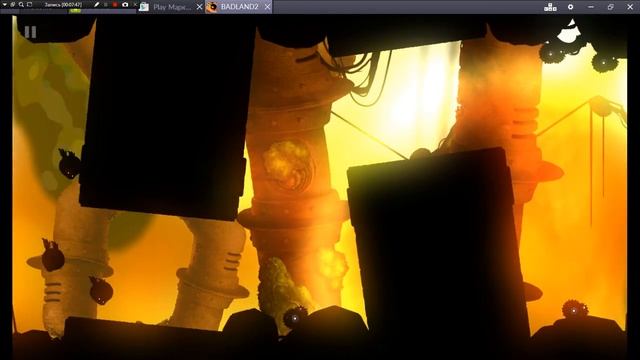640x360 pixels.
Task: Open emulator settings gear
Action: pos(570,7)
